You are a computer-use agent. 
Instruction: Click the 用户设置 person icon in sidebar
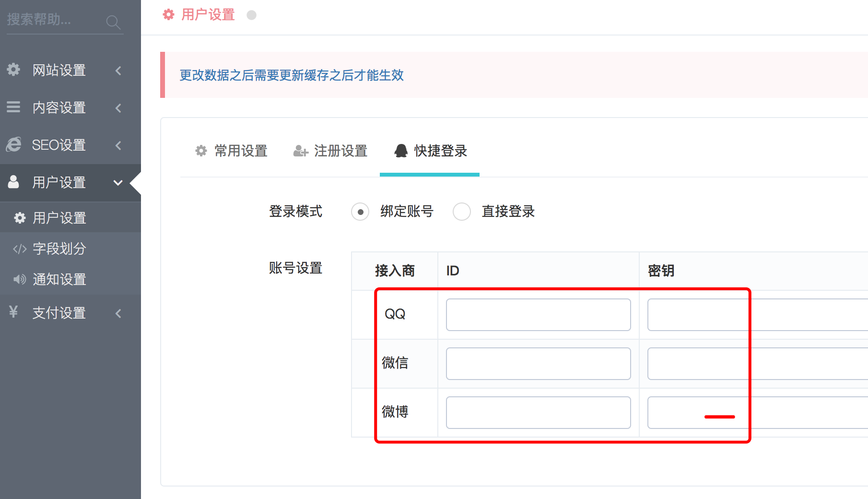pyautogui.click(x=13, y=182)
